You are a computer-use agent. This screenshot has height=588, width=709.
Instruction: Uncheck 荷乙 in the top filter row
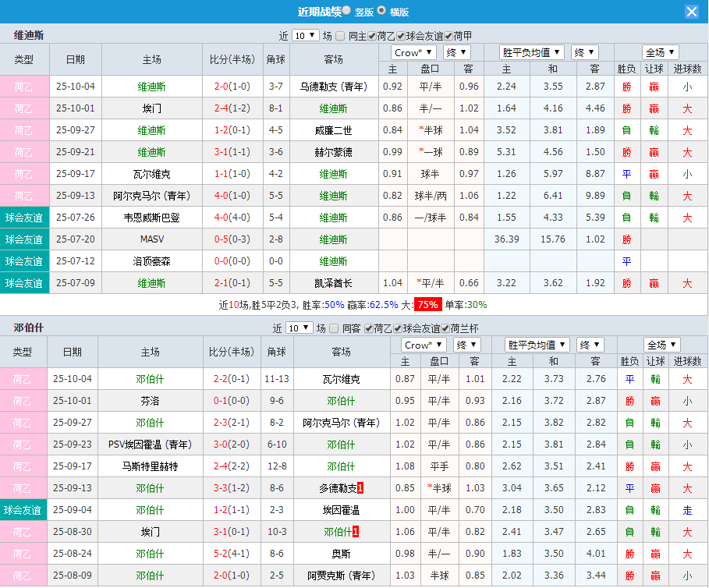pos(371,36)
